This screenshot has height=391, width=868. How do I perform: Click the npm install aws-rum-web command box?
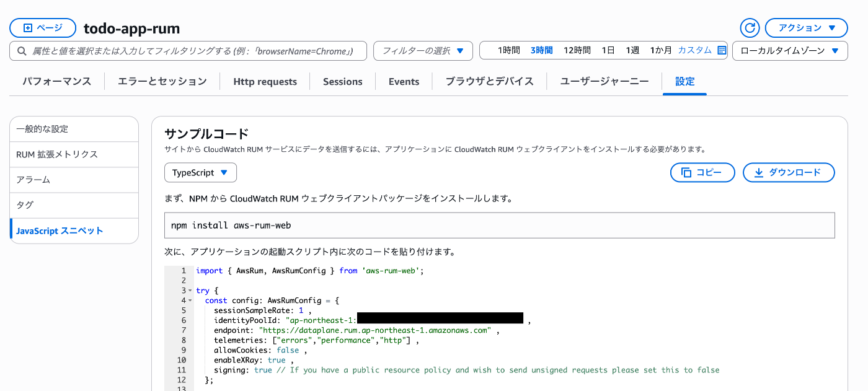coord(500,226)
